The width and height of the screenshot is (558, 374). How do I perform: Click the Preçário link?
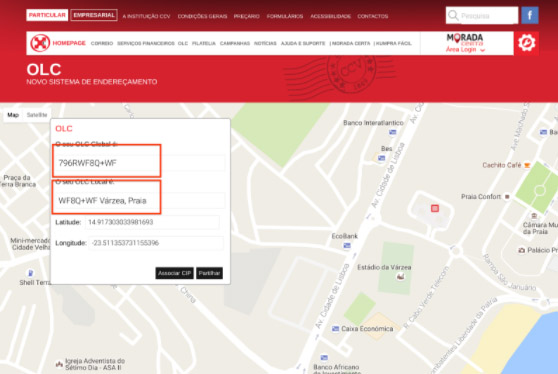(247, 16)
